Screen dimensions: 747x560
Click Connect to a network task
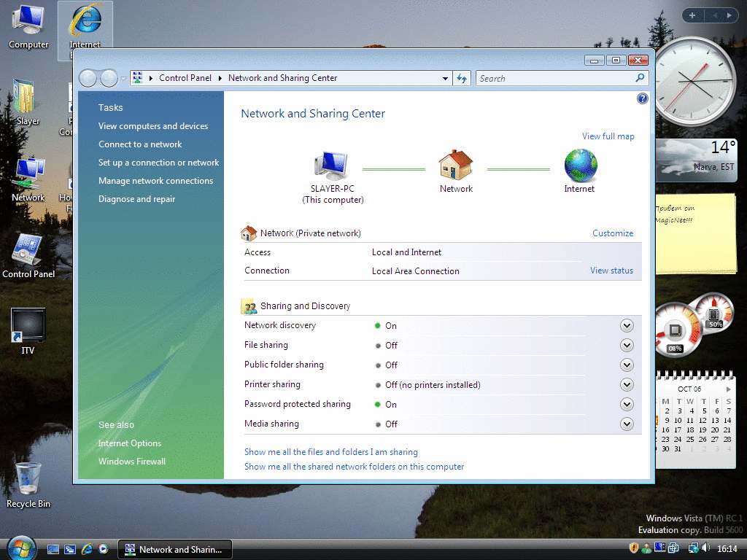(140, 144)
